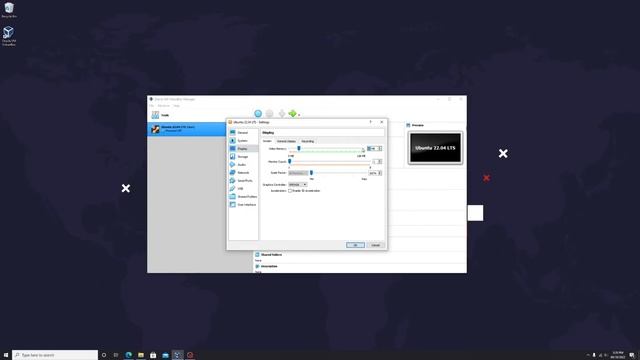
Task: Open the Audio settings category
Action: pyautogui.click(x=243, y=164)
